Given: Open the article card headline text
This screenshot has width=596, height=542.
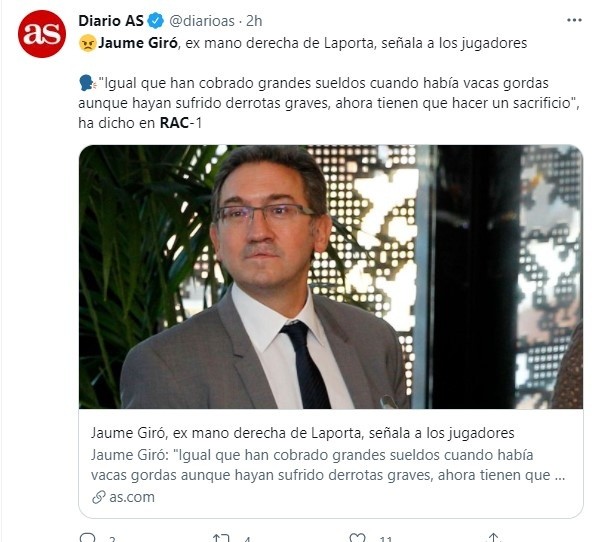Looking at the screenshot, I should 303,433.
